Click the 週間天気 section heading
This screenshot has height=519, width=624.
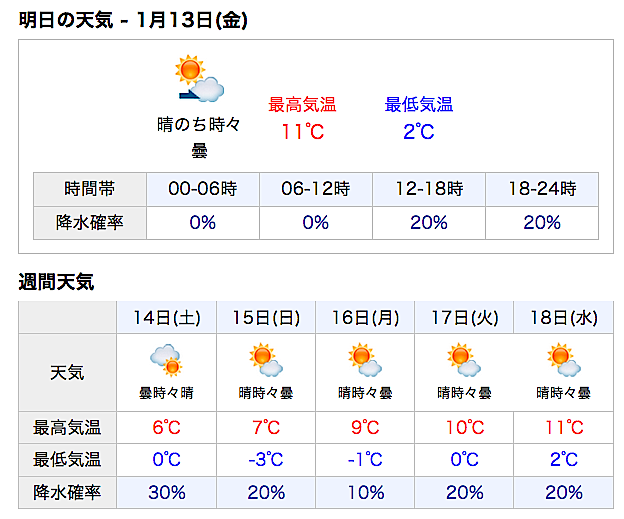point(56,282)
